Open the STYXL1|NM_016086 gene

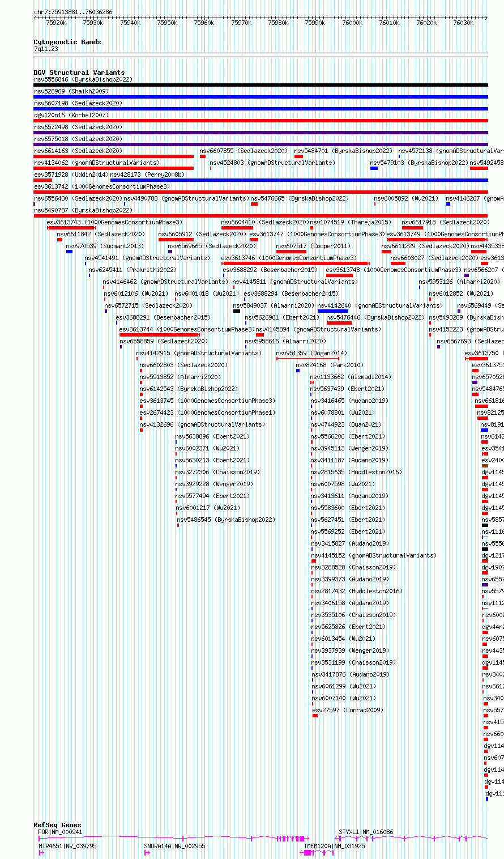366,832
